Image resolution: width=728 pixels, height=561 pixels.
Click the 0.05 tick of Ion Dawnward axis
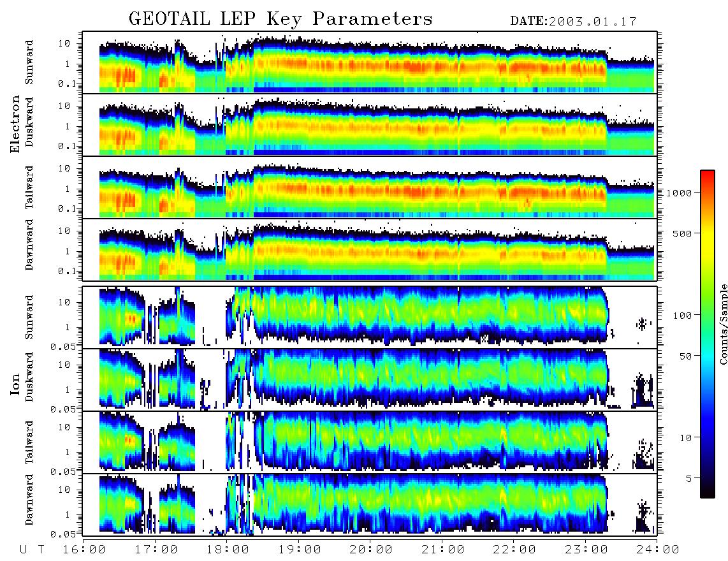point(63,534)
